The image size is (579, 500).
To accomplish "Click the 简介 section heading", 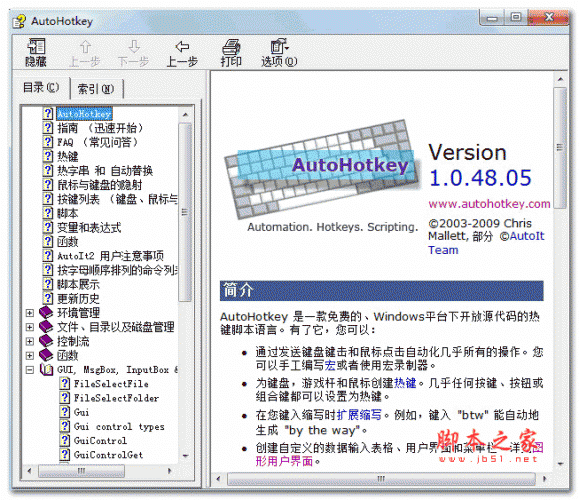I will point(381,291).
